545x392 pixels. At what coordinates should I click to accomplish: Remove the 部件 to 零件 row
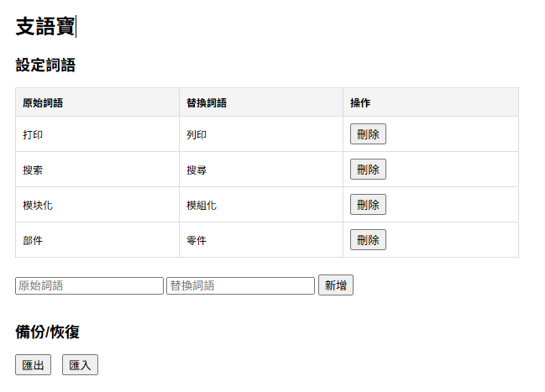pos(368,240)
